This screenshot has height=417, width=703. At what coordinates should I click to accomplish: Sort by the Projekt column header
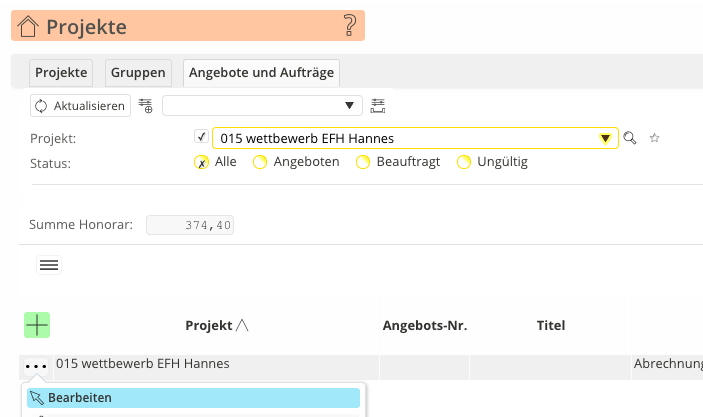pos(216,325)
